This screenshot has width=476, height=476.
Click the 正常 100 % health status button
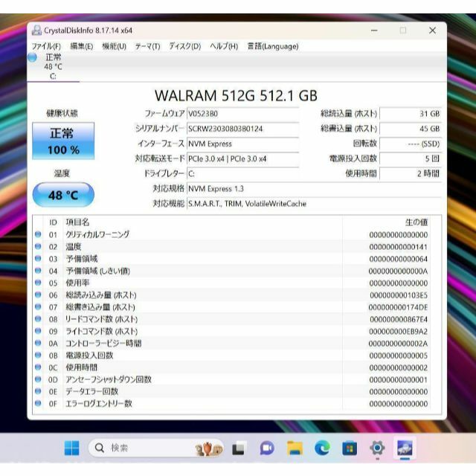(x=63, y=141)
